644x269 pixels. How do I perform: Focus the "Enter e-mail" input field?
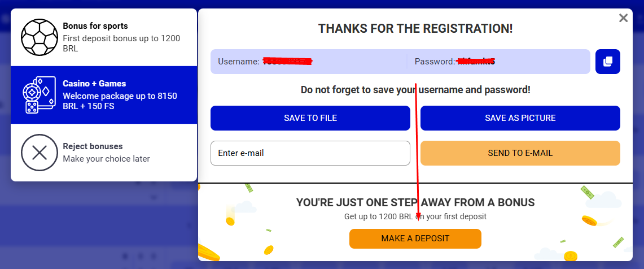pyautogui.click(x=310, y=153)
